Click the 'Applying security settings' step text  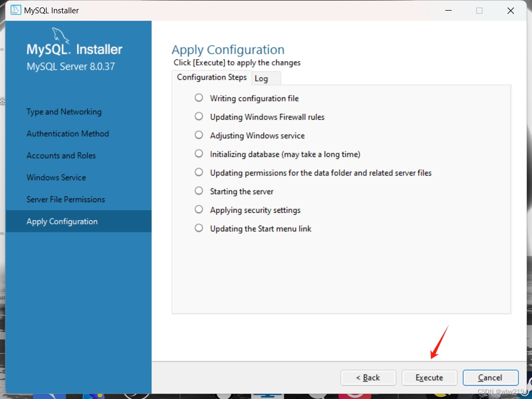[x=255, y=210]
